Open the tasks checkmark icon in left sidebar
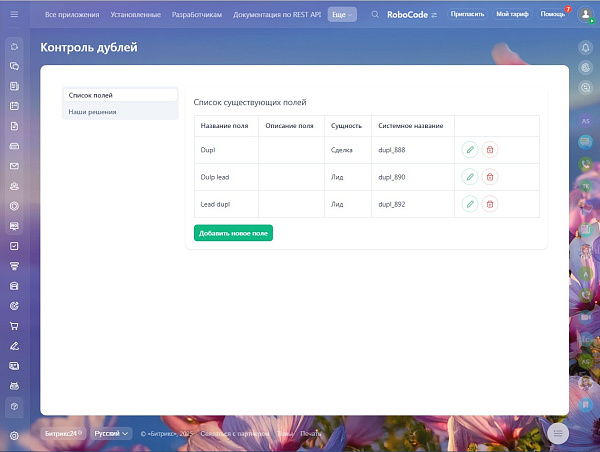600x452 pixels. click(x=14, y=246)
